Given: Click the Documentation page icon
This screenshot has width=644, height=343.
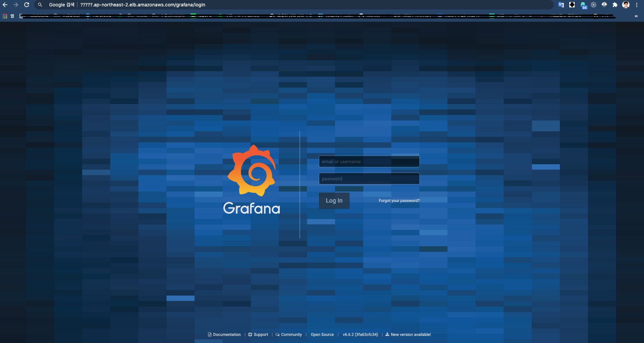Looking at the screenshot, I should pyautogui.click(x=210, y=335).
